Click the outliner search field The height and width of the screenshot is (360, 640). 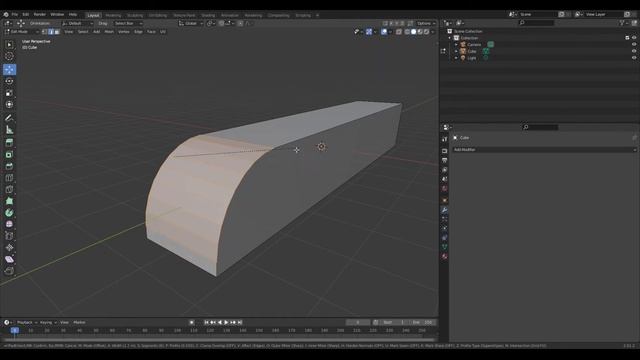pyautogui.click(x=536, y=23)
